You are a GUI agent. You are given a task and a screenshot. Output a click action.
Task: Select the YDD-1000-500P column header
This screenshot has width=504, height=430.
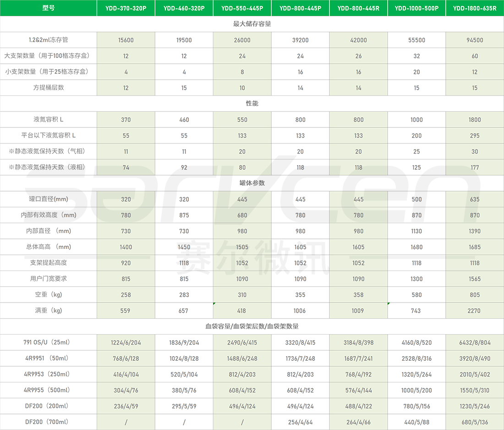tap(416, 8)
